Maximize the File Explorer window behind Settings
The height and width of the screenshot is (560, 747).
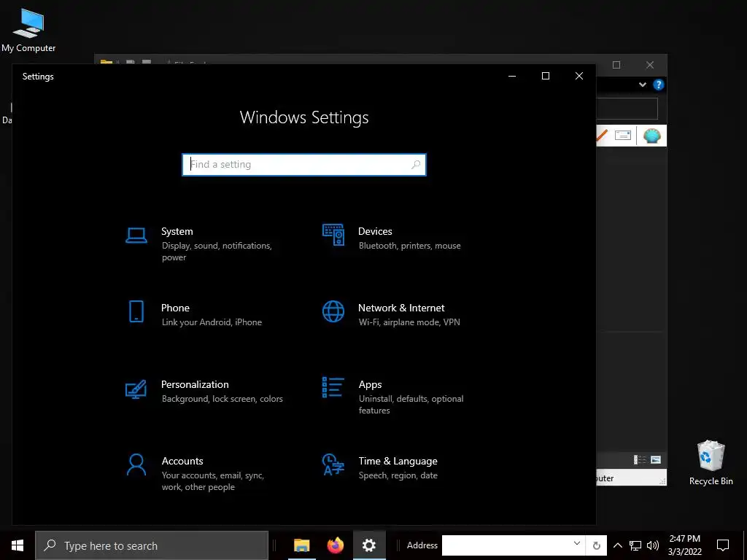[616, 65]
